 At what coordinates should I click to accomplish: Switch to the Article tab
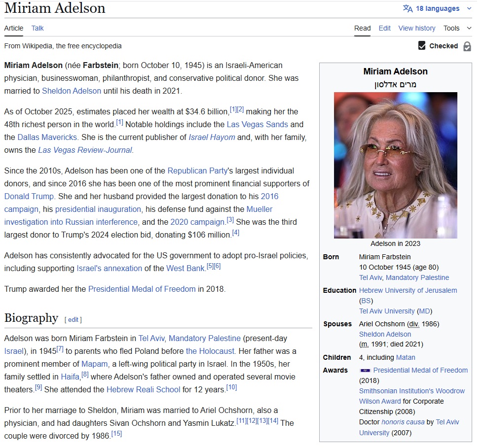pos(13,28)
